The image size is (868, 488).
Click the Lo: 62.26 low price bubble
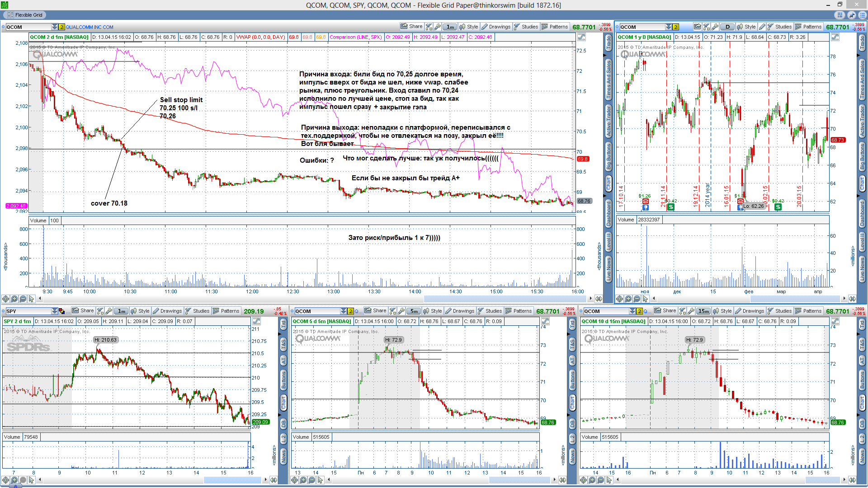[x=754, y=206]
